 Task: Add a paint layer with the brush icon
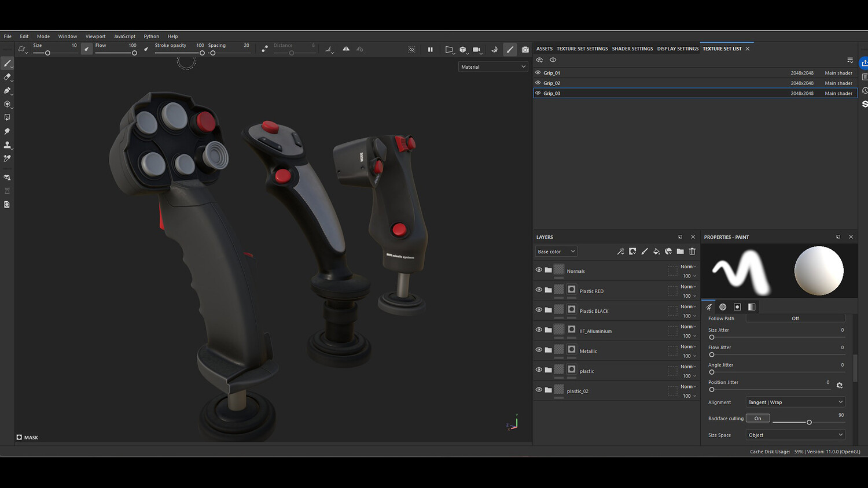point(645,252)
